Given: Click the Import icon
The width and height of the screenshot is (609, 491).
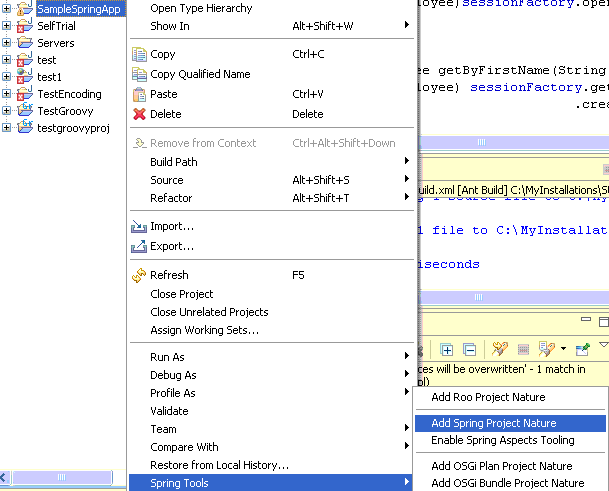Looking at the screenshot, I should [139, 226].
